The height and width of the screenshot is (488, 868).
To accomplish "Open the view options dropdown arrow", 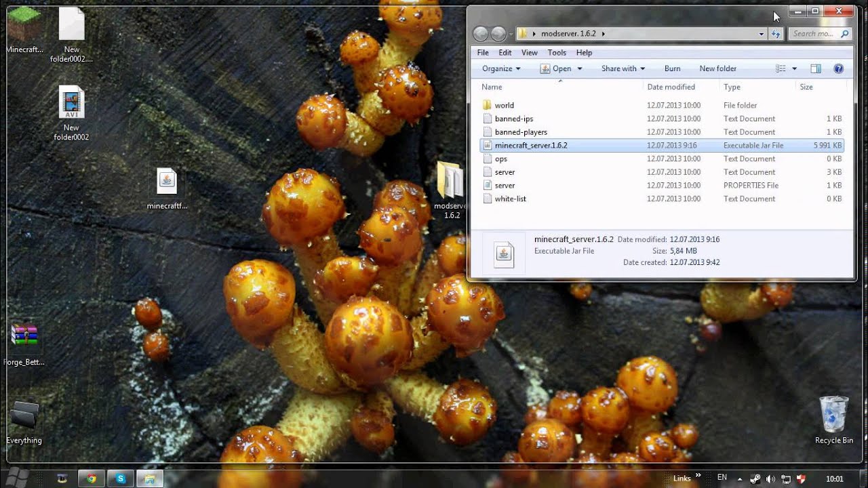I will click(794, 68).
